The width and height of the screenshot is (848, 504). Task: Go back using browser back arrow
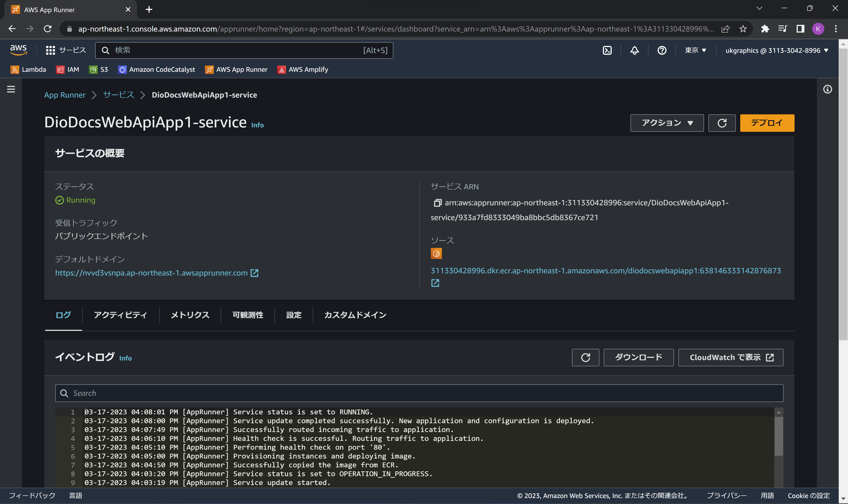tap(12, 29)
